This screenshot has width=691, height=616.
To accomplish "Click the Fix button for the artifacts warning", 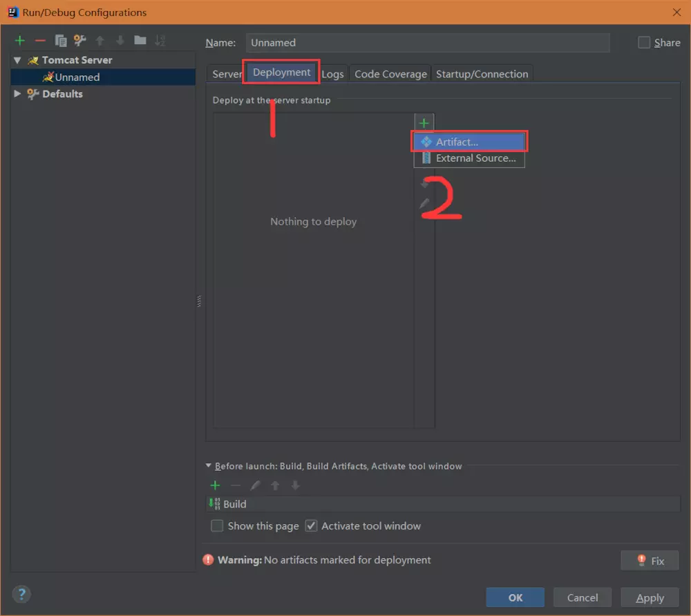I will click(x=650, y=560).
